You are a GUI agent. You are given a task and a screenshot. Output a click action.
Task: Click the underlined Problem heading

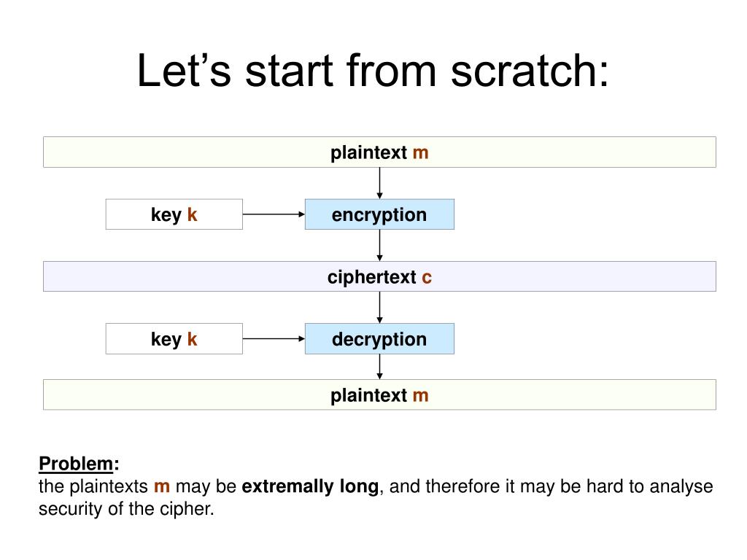76,463
